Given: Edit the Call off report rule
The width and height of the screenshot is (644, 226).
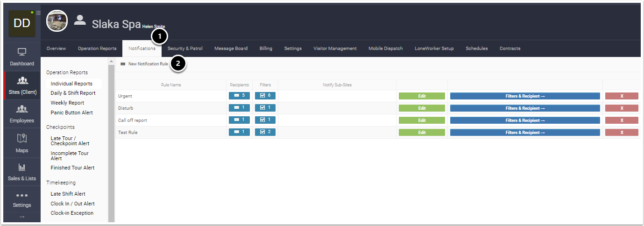Looking at the screenshot, I should point(422,120).
